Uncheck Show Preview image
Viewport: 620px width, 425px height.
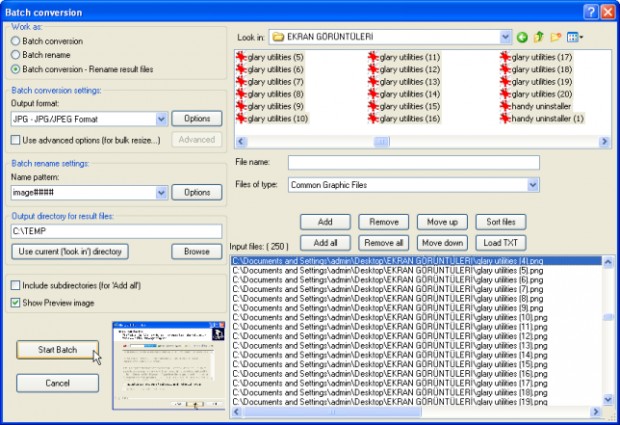coord(15,303)
